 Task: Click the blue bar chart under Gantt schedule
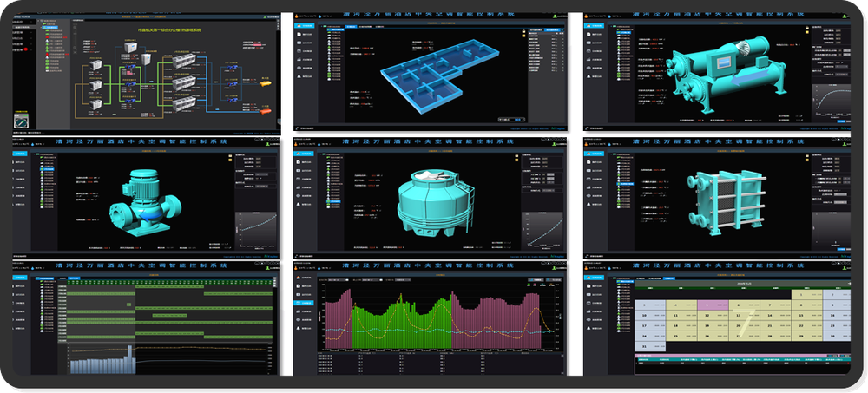coord(103,360)
